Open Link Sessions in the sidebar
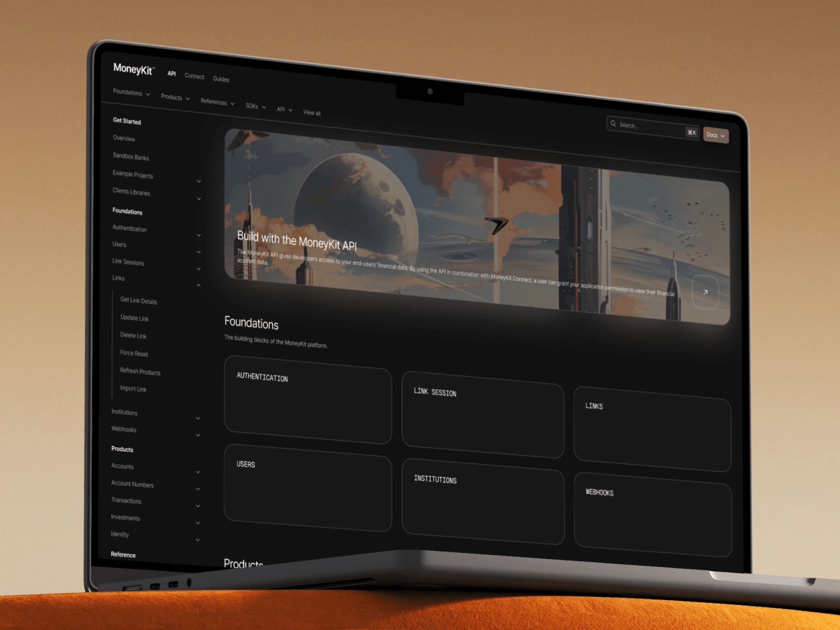The image size is (840, 630). (x=128, y=262)
